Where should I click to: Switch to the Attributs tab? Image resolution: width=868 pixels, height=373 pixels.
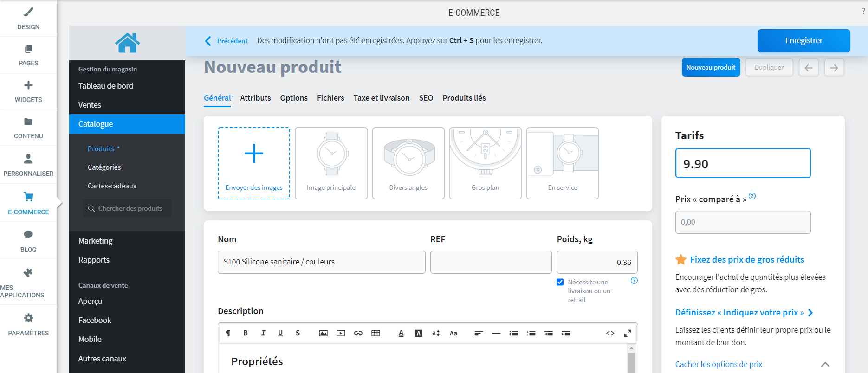[255, 98]
